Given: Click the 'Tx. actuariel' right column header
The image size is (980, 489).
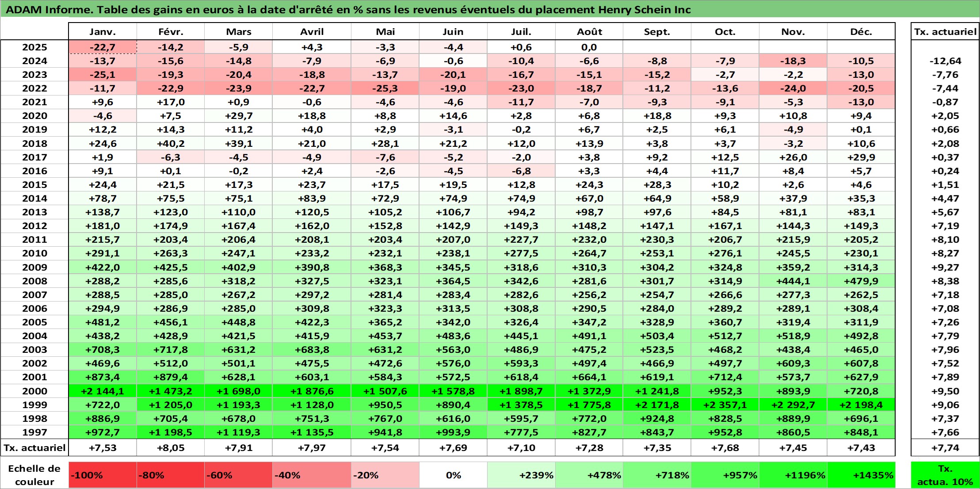Looking at the screenshot, I should [945, 31].
